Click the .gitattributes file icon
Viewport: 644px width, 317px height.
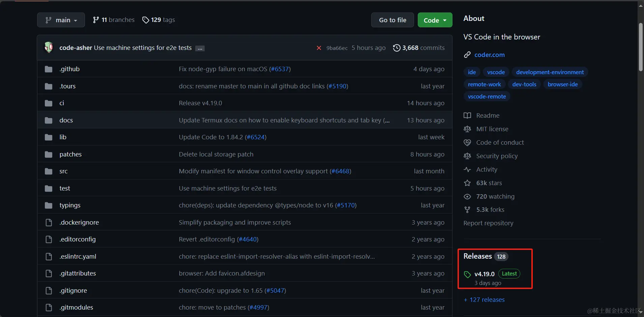pyautogui.click(x=49, y=273)
